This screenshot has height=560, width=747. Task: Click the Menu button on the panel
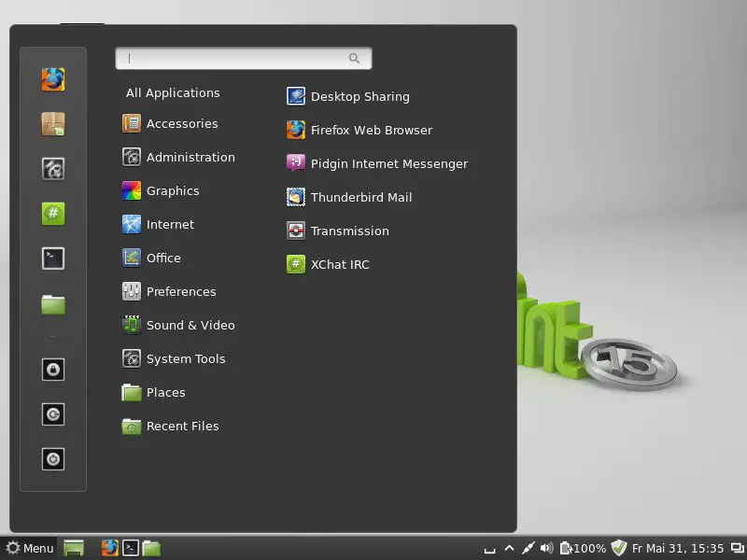pyautogui.click(x=30, y=548)
